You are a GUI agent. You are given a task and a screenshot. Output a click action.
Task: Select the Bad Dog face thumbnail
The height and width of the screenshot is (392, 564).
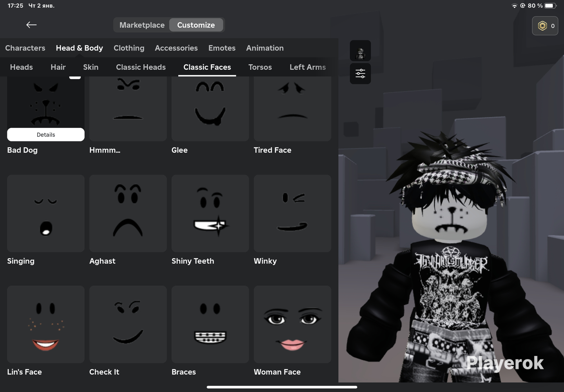(46, 102)
